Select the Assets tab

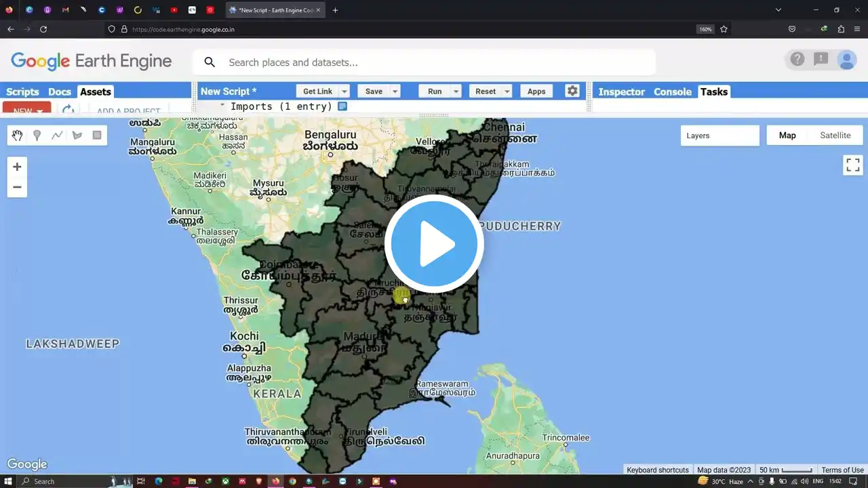(96, 91)
